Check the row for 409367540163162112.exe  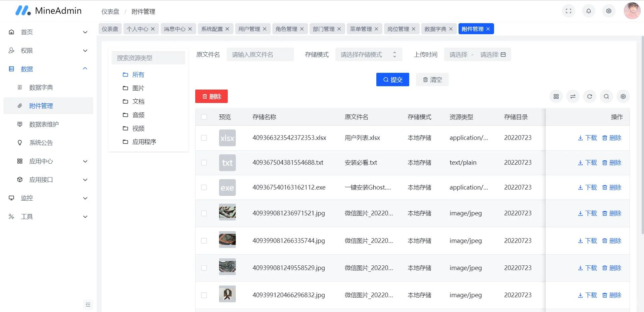click(204, 188)
